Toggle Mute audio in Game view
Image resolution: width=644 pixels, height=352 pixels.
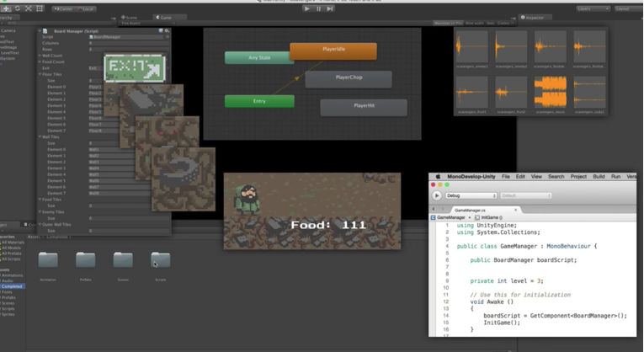(475, 23)
